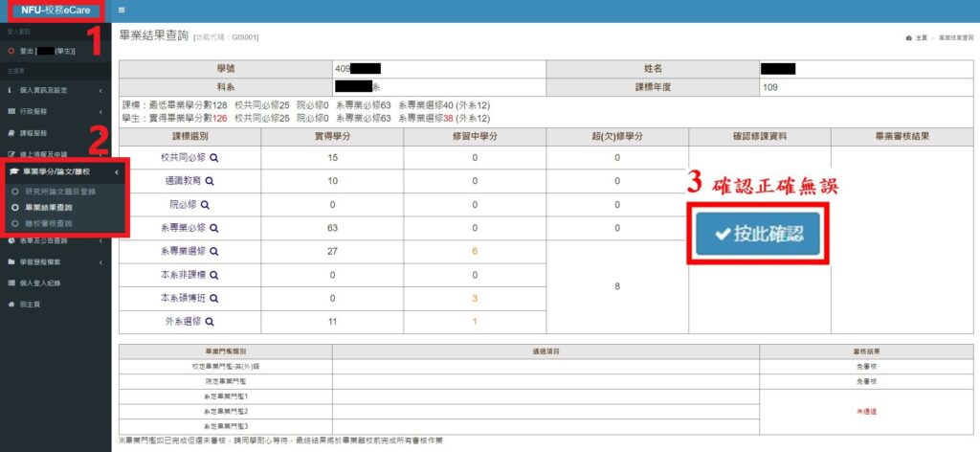Screen dimensions: 980x452
Task: Open details magnifier for 外系選修
Action: click(210, 322)
